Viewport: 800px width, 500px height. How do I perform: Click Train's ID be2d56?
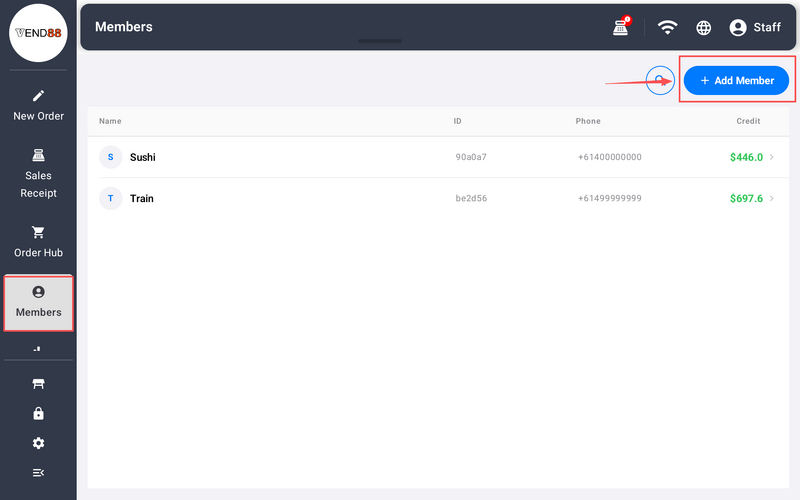[x=471, y=198]
